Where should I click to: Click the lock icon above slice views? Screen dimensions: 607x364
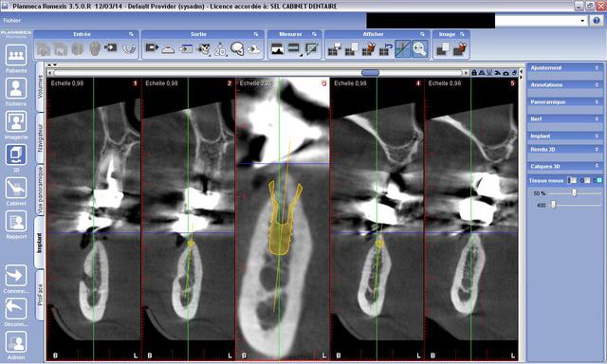(x=474, y=73)
